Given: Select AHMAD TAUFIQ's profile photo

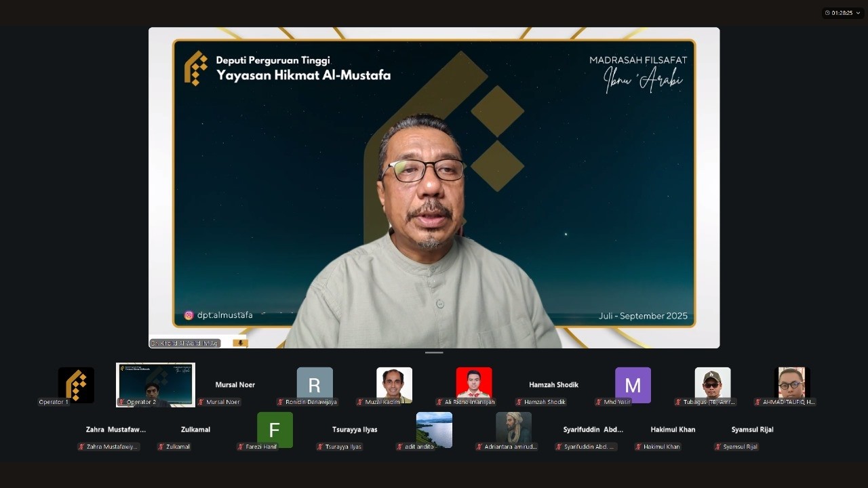Looking at the screenshot, I should 792,385.
